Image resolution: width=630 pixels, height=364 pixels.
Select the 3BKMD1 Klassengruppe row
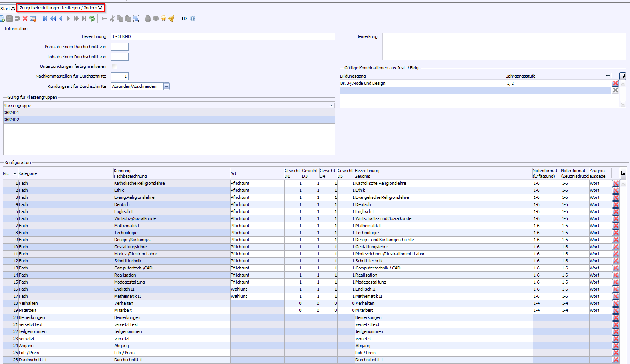169,113
